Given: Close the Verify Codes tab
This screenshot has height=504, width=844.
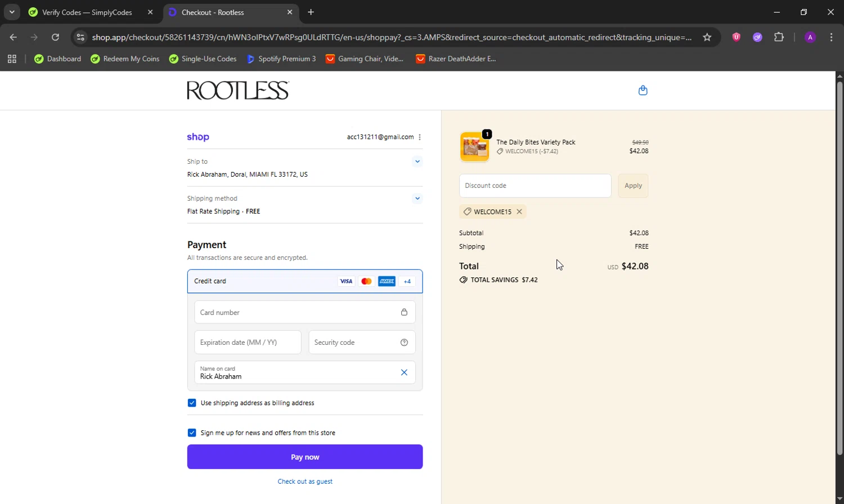Looking at the screenshot, I should 150,12.
